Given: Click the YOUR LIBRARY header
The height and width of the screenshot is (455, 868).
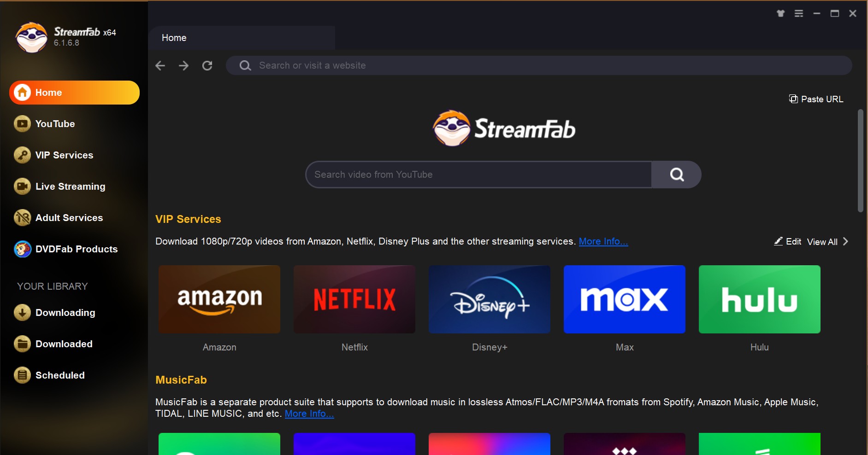Looking at the screenshot, I should point(53,286).
